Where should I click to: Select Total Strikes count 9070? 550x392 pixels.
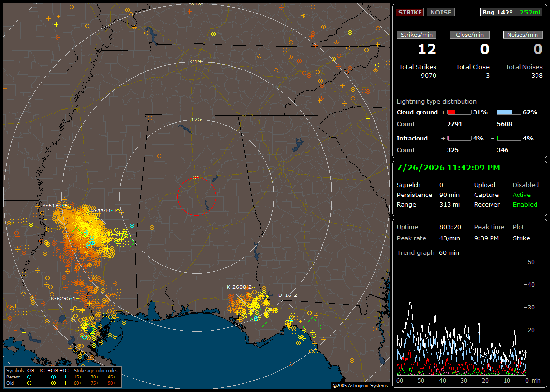[x=428, y=76]
